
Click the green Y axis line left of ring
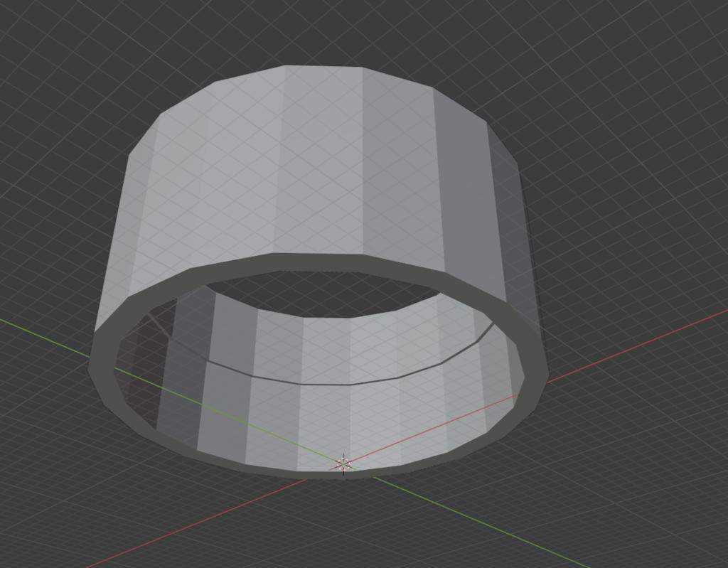click(x=45, y=338)
